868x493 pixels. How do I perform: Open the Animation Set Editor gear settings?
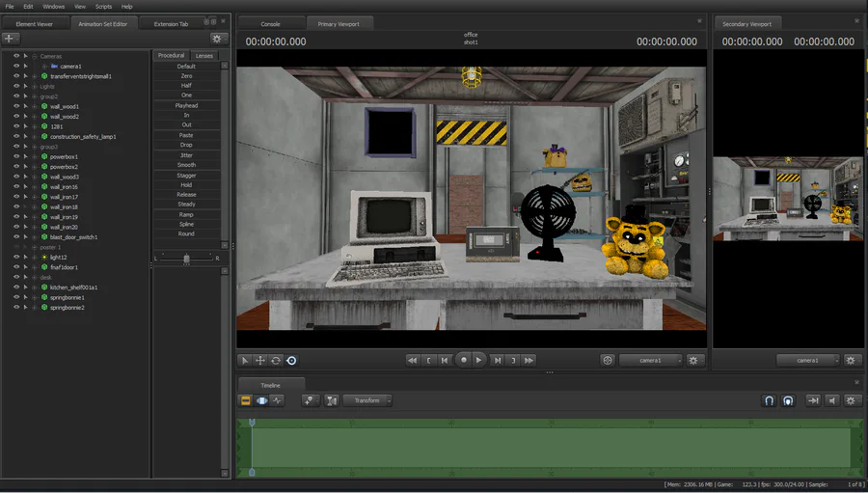[217, 39]
